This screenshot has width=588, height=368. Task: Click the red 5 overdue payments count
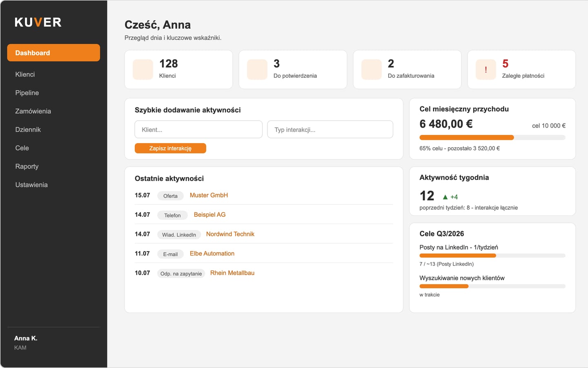click(x=506, y=64)
